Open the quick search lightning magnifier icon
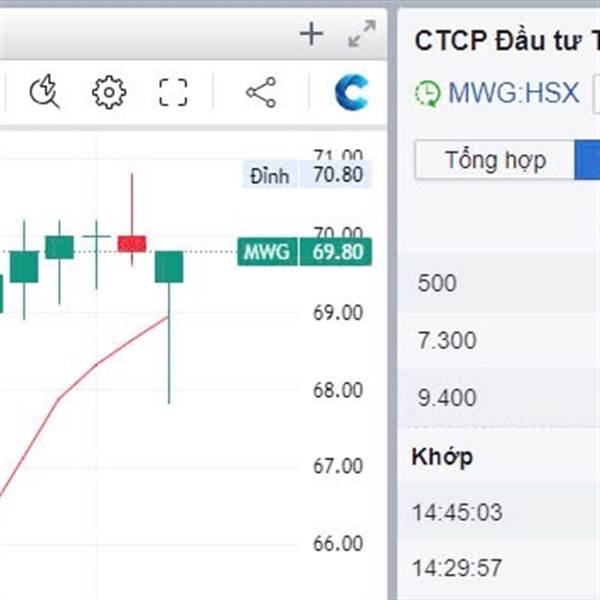 45,92
